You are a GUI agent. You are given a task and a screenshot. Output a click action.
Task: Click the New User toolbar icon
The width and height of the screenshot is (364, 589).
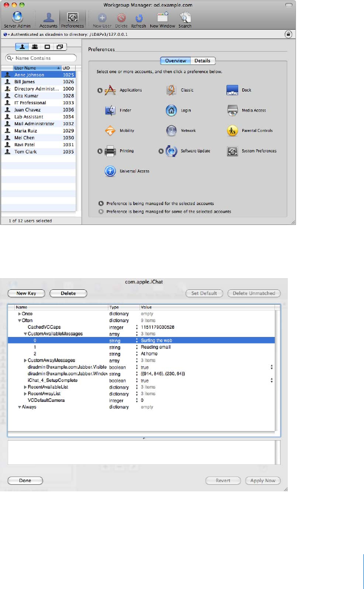[x=102, y=20]
